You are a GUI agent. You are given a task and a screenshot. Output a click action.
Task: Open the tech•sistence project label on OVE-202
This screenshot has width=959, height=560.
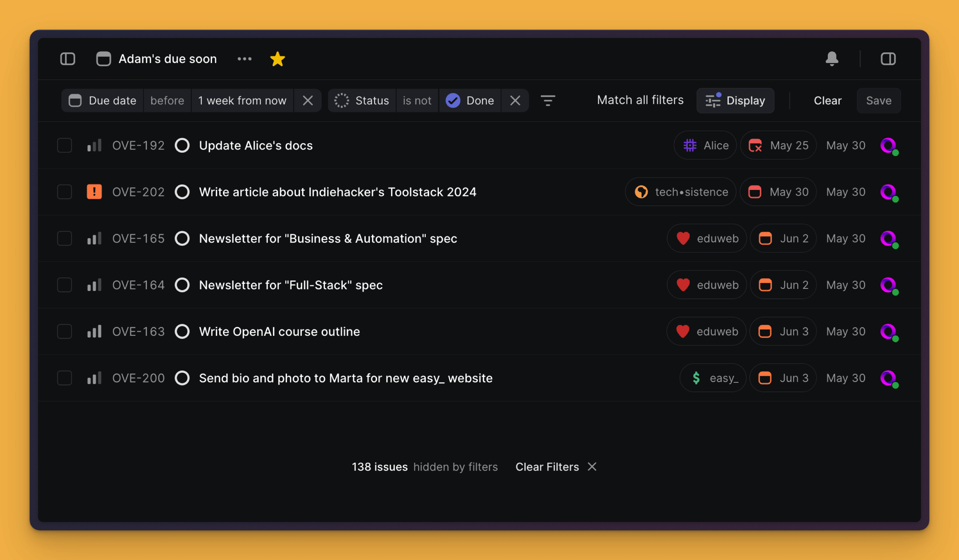tap(681, 192)
